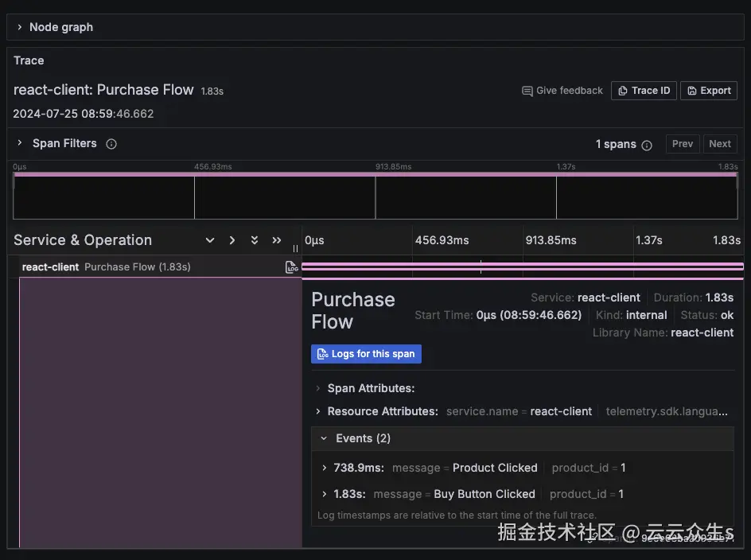
Task: Click the '1.37s' timeline header label
Action: [648, 240]
